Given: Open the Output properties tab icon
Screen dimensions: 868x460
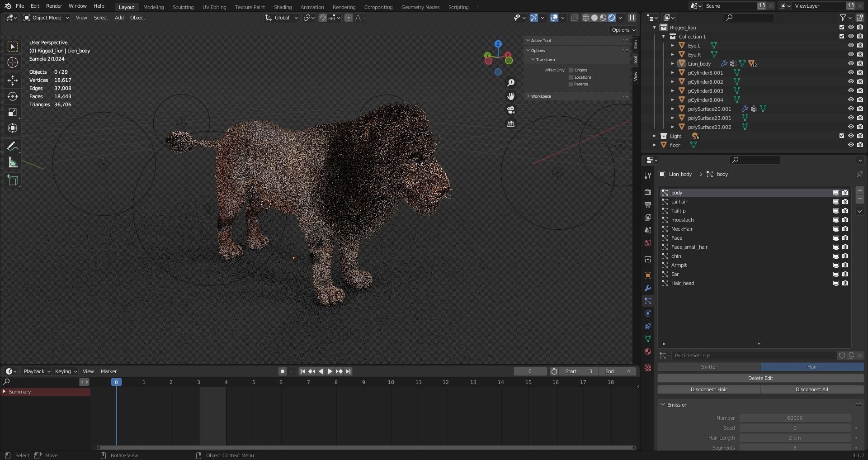Looking at the screenshot, I should [648, 205].
